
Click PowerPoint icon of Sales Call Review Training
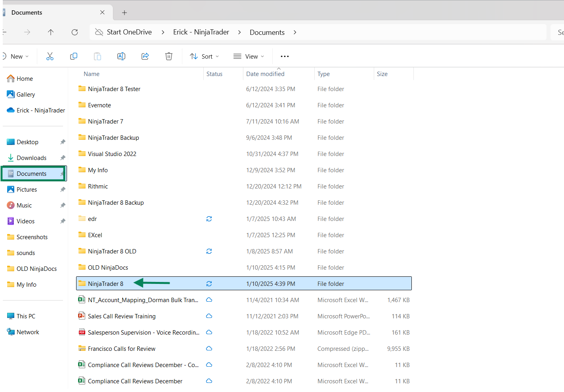pos(82,316)
